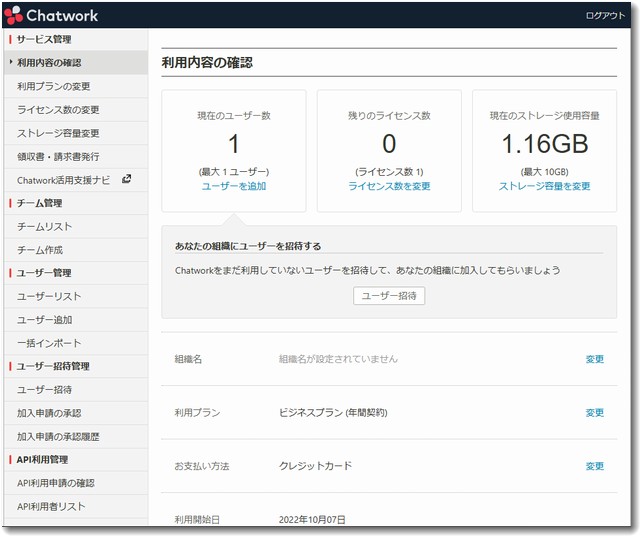Click the ユーザー管理 section header
The image size is (640, 536).
click(44, 273)
